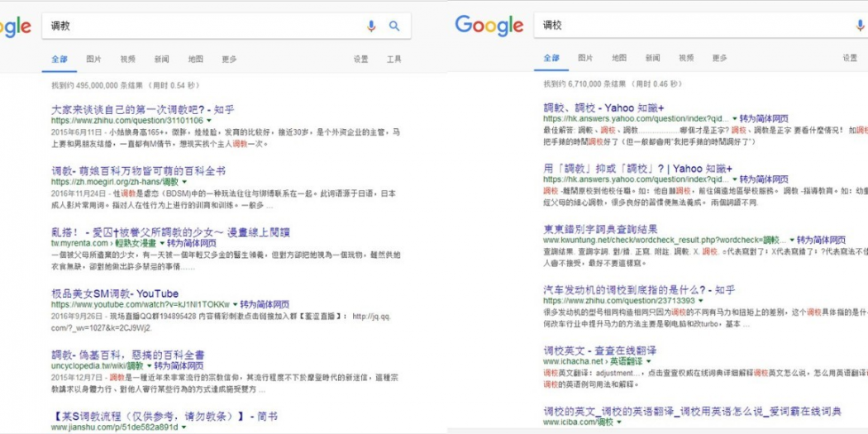Click the microphone icon in 调校 search window
This screenshot has height=434, width=868.
[861, 25]
